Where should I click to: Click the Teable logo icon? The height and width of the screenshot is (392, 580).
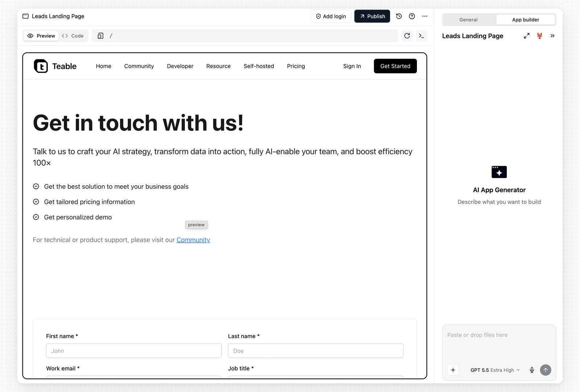coord(41,66)
